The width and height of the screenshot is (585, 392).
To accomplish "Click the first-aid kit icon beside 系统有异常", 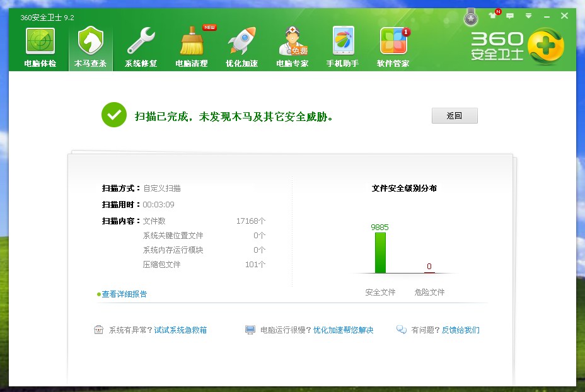I will click(x=98, y=330).
